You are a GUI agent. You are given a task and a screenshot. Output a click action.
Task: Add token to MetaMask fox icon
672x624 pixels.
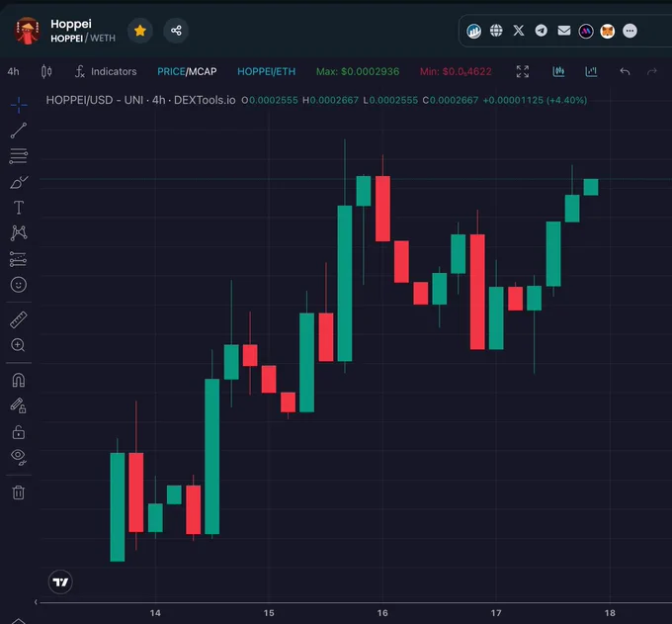click(608, 31)
